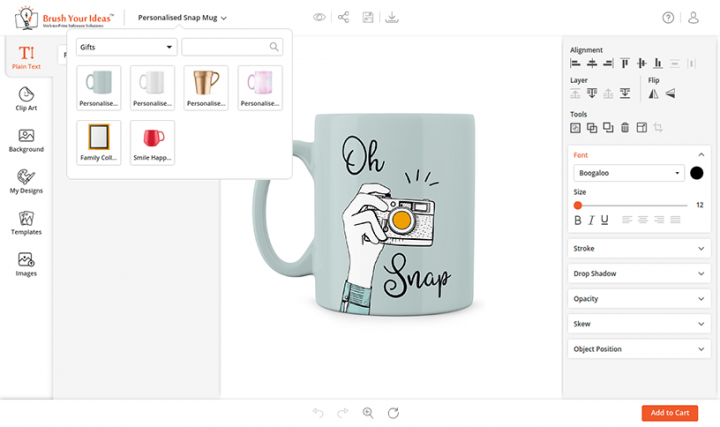720x427 pixels.
Task: Click the Brush Your Ideas logo
Action: 64,18
